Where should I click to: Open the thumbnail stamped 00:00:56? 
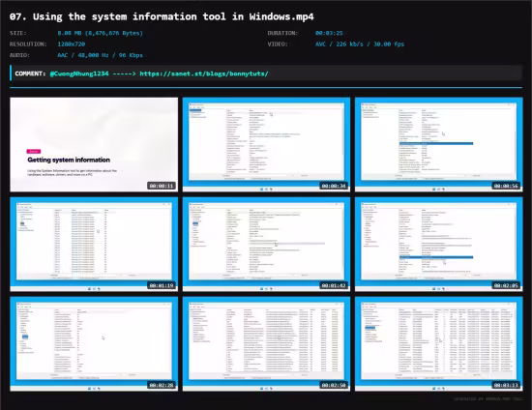pos(439,144)
